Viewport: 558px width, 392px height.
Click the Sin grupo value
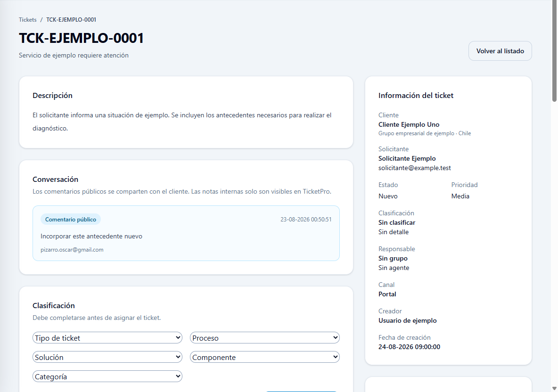click(x=393, y=258)
